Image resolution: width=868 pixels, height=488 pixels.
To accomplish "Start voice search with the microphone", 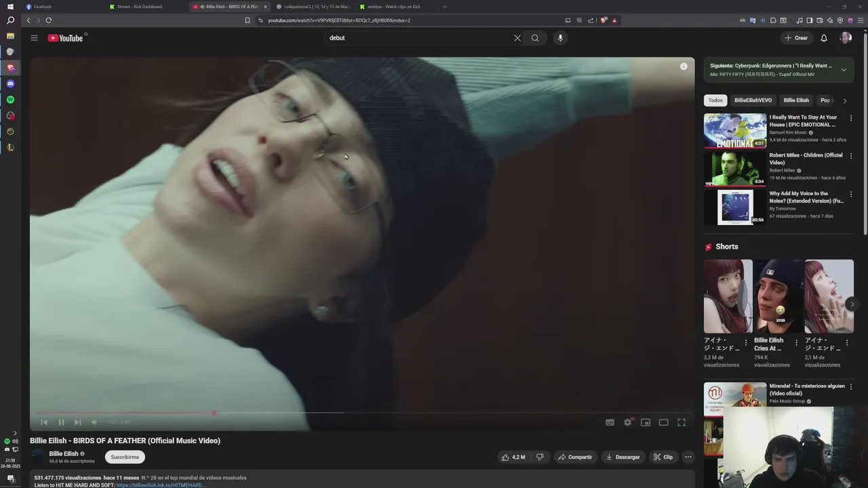I will [x=560, y=38].
